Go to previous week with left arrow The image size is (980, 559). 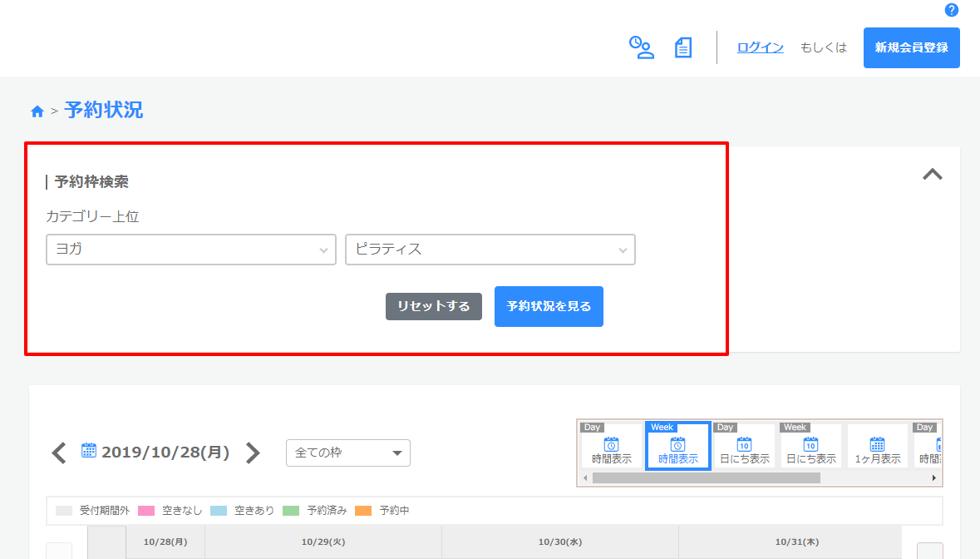click(59, 453)
